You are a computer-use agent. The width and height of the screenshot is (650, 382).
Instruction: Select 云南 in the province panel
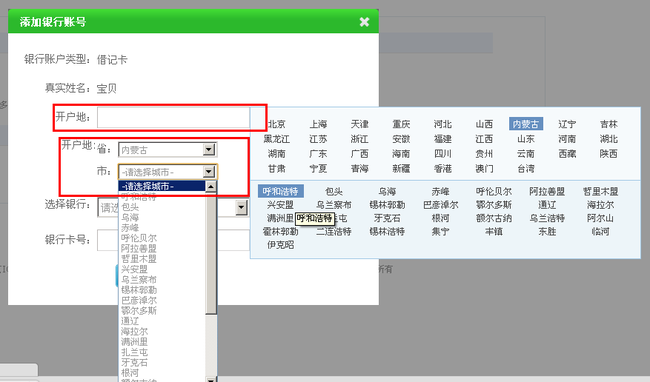pyautogui.click(x=526, y=154)
